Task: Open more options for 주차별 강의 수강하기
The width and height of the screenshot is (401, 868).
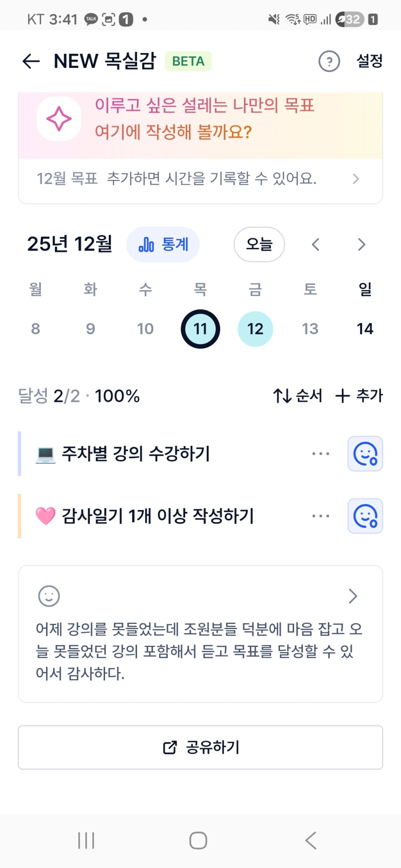Action: pos(321,454)
